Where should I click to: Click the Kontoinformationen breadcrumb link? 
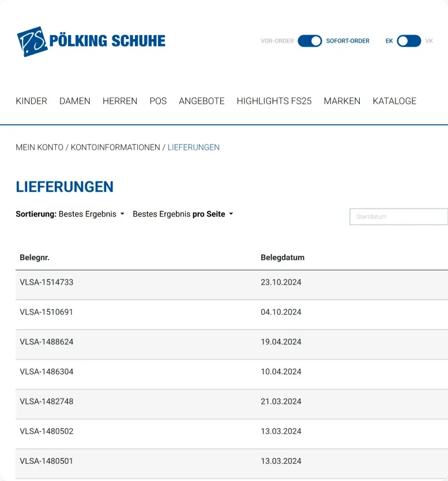pyautogui.click(x=115, y=147)
